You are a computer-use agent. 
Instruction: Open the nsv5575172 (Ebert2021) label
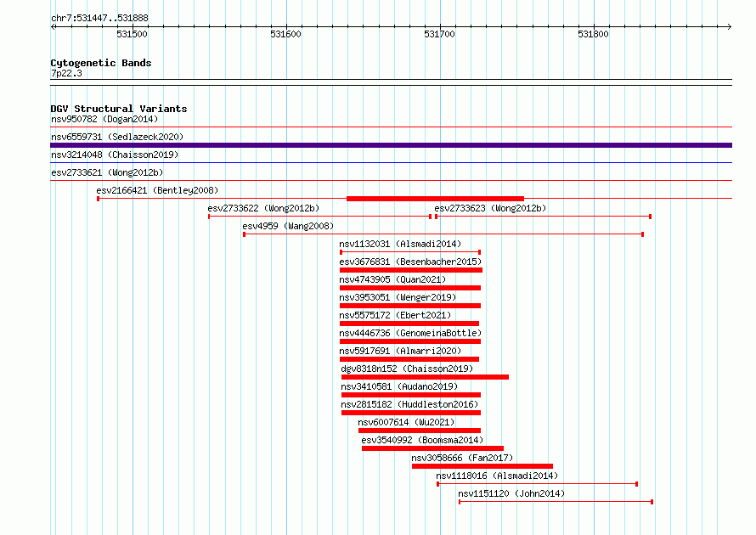[395, 315]
